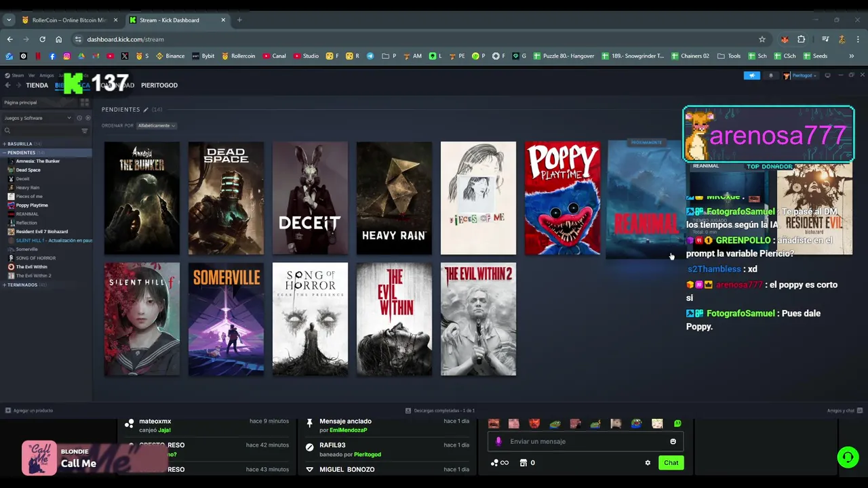Open the Amigos menu

click(x=47, y=75)
